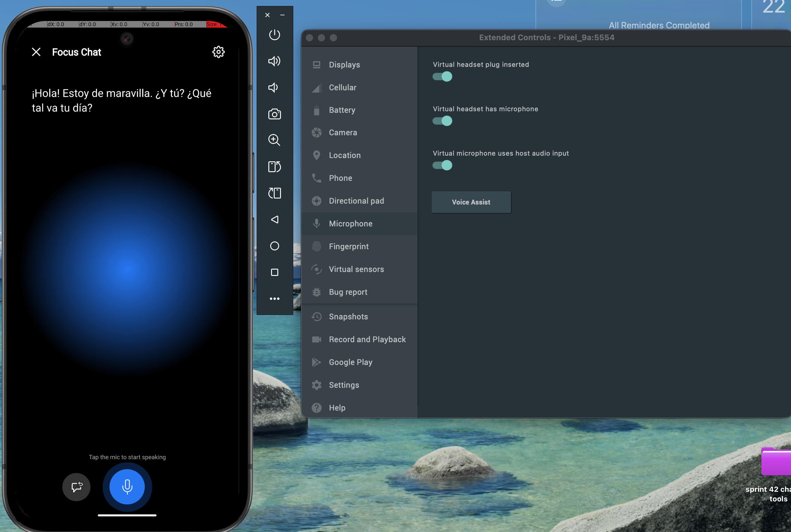791x532 pixels.
Task: Open Google Play in sidebar
Action: pos(359,362)
